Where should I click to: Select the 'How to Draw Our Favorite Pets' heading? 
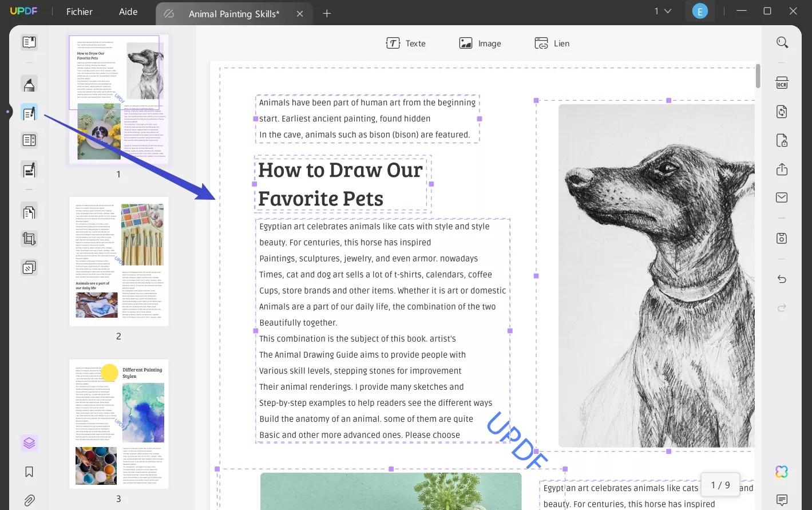tap(340, 184)
